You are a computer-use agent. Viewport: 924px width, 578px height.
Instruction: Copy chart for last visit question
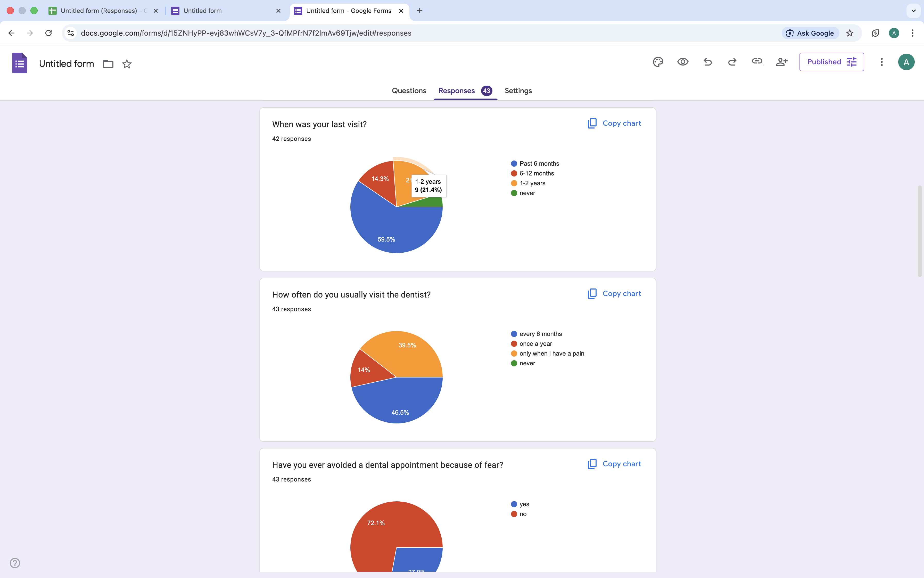pos(614,123)
